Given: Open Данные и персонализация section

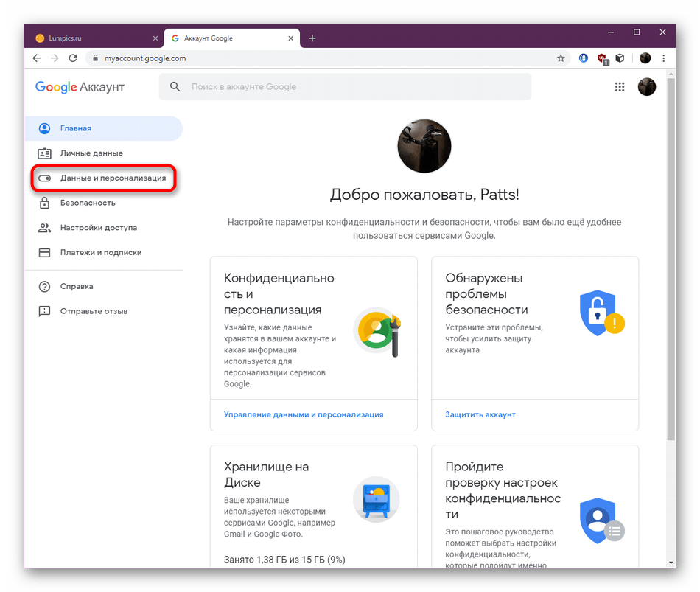Looking at the screenshot, I should [104, 178].
